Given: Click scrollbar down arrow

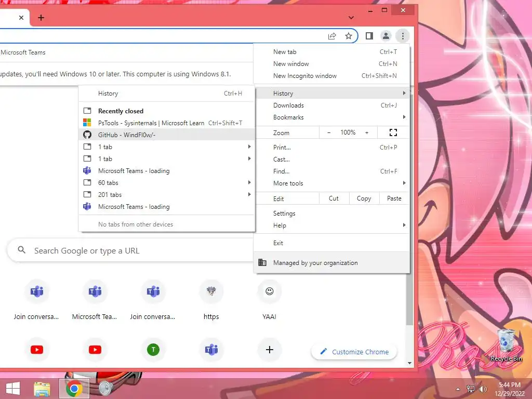Looking at the screenshot, I should pyautogui.click(x=409, y=363).
